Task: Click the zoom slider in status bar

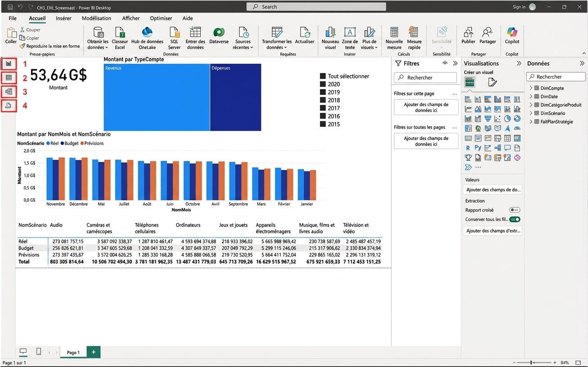Action: tap(534, 362)
